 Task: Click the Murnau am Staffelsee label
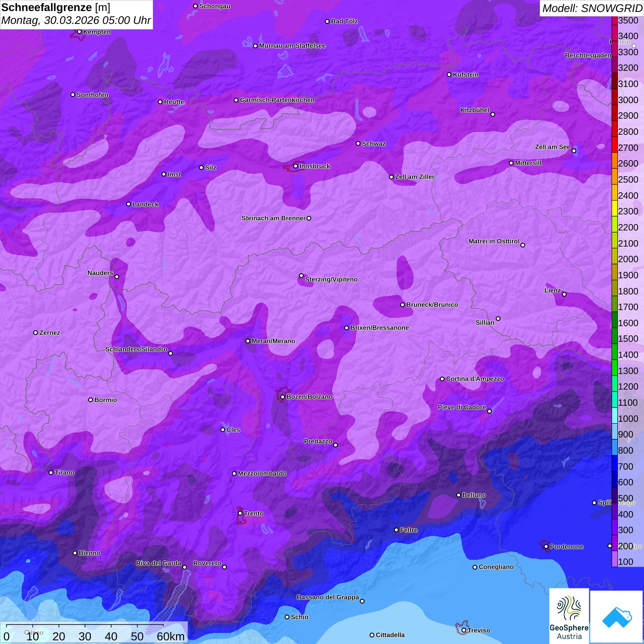click(x=292, y=46)
